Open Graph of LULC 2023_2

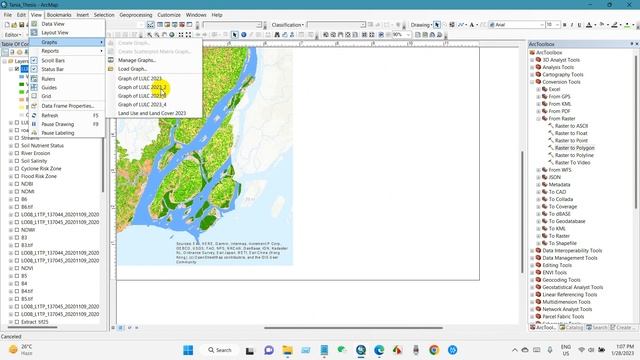point(142,87)
